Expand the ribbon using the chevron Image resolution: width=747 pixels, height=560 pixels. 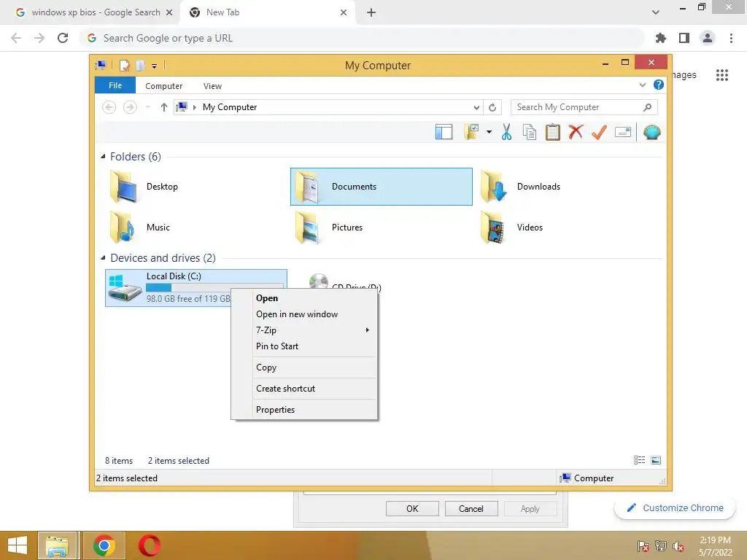[642, 85]
